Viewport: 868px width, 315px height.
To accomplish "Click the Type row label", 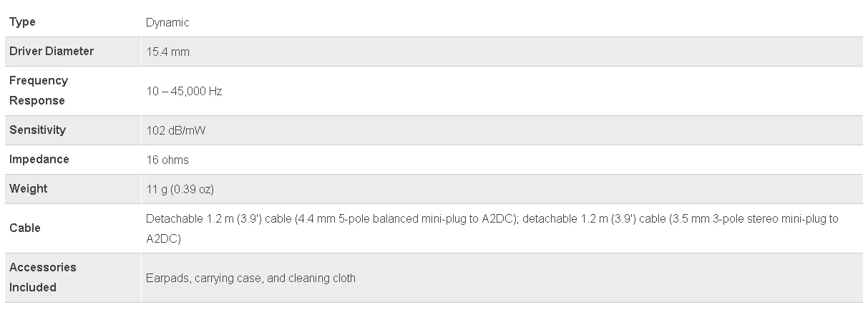I will click(x=22, y=22).
